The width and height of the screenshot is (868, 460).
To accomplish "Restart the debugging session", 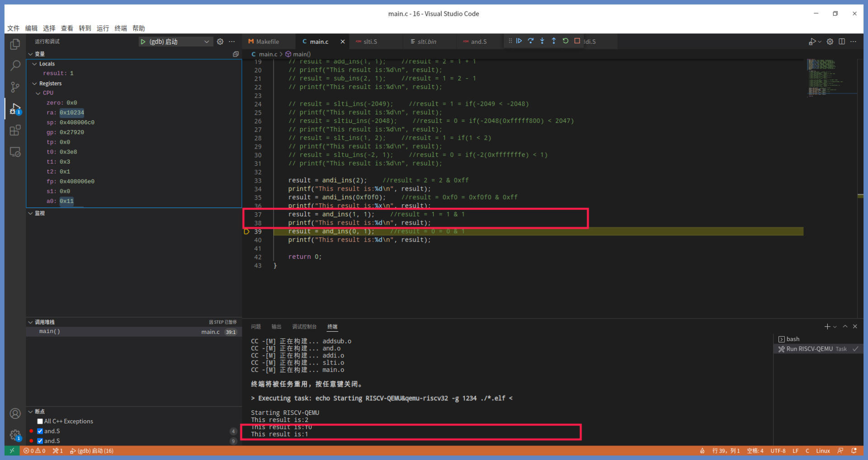I will tap(566, 41).
